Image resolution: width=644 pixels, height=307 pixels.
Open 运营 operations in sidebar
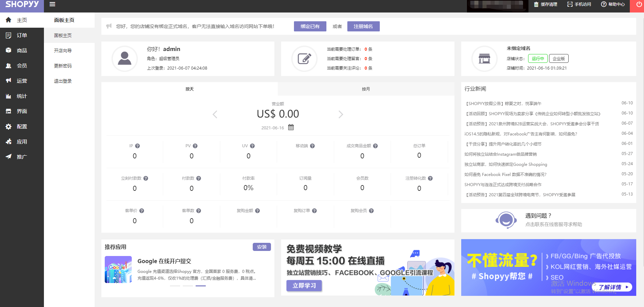pos(22,81)
